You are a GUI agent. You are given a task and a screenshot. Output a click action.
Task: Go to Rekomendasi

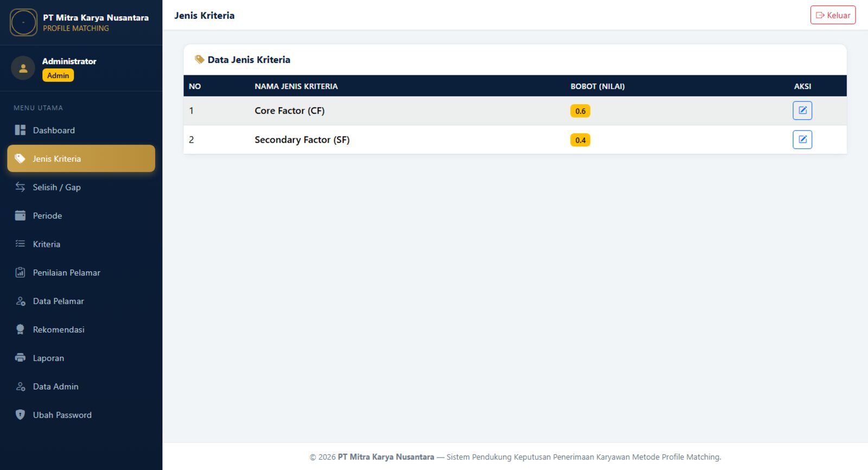pyautogui.click(x=81, y=329)
